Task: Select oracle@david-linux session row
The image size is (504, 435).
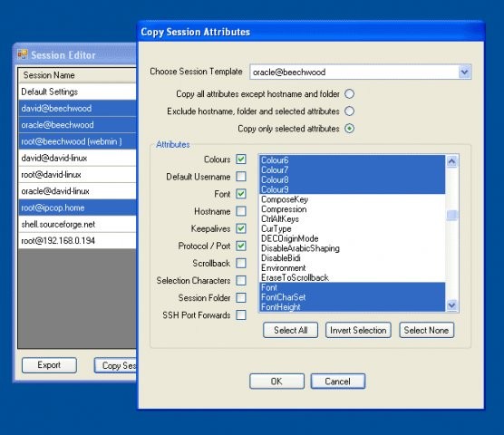Action: [x=77, y=191]
